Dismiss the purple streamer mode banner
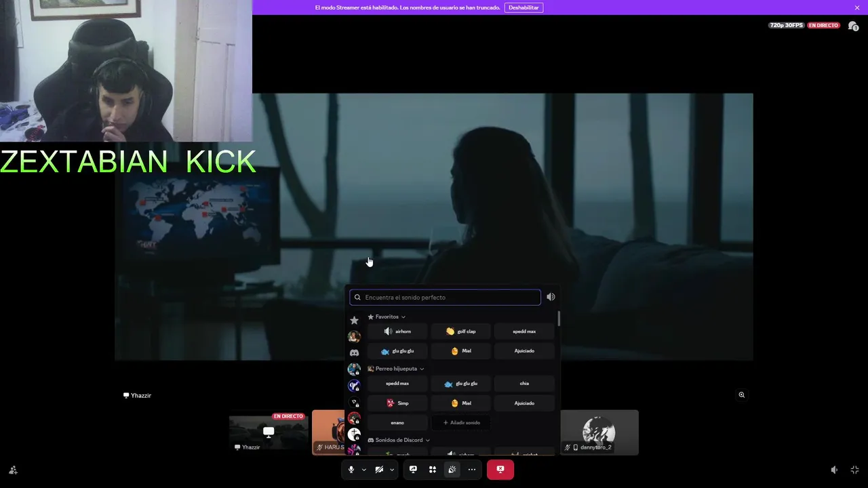Viewport: 868px width, 488px height. pyautogui.click(x=857, y=7)
